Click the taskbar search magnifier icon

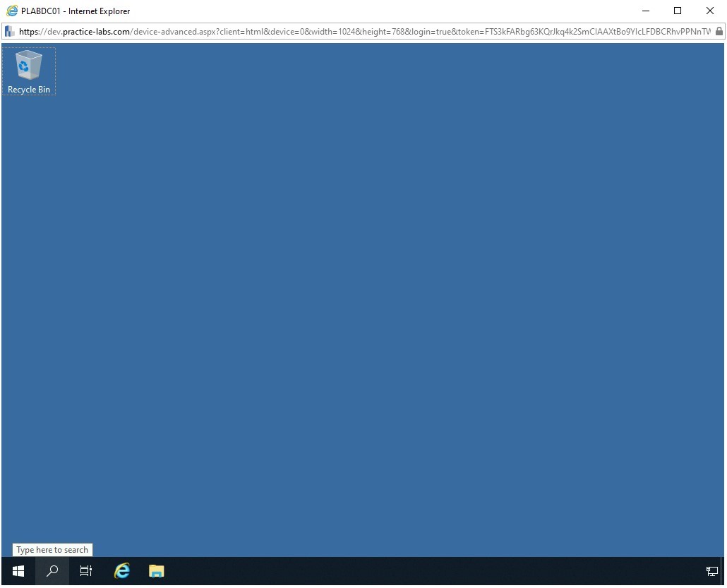[x=52, y=571]
